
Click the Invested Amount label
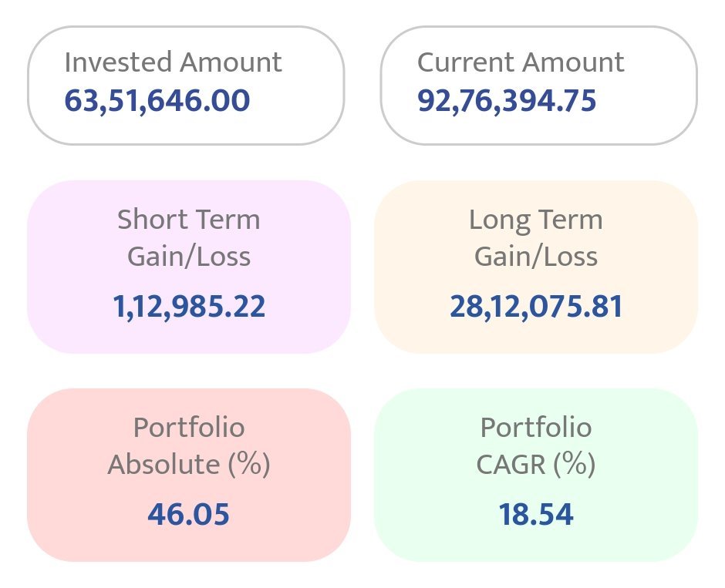173,62
